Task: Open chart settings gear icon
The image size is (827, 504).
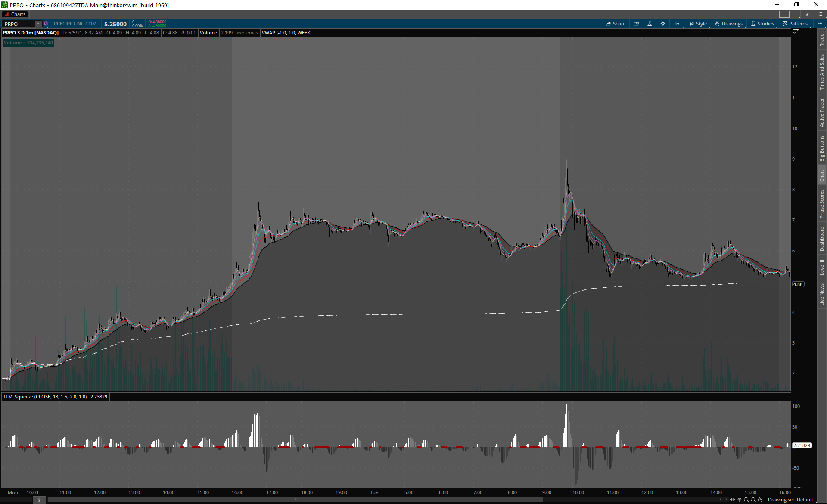Action: coord(663,24)
